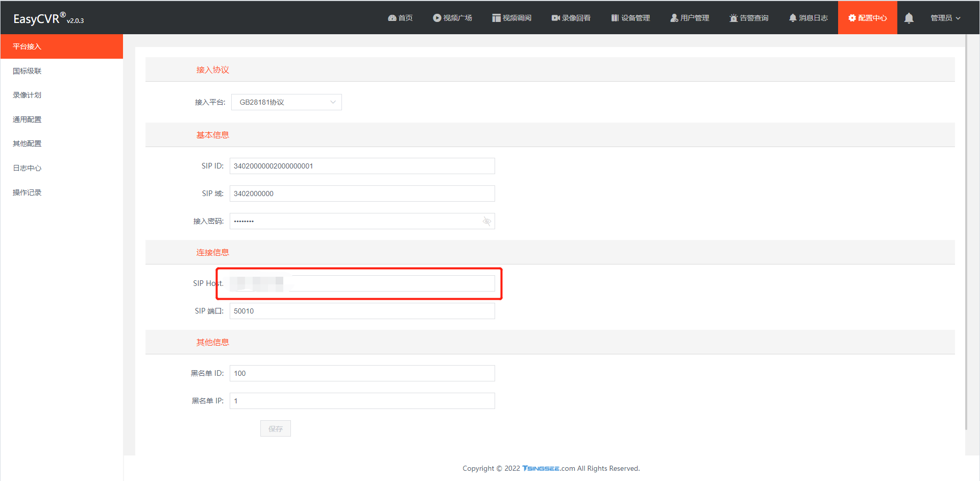Open 用户管理 user management
Screen dimensions: 980x481
tap(690, 18)
